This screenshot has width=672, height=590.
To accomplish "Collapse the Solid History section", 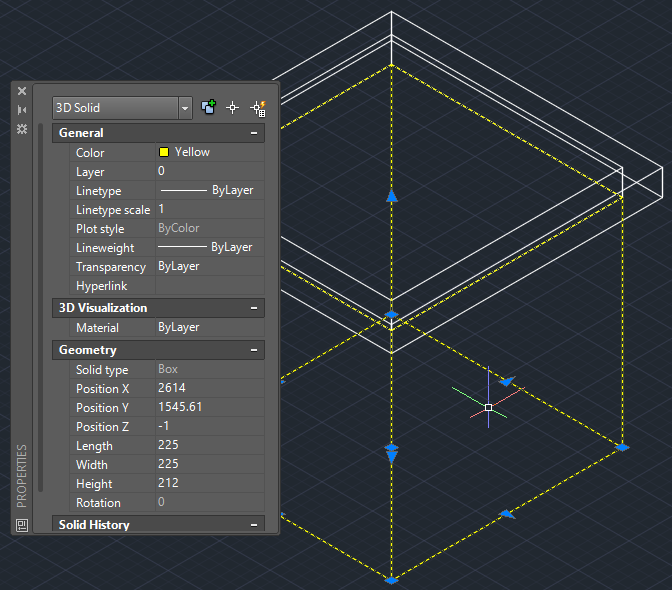I will [254, 525].
